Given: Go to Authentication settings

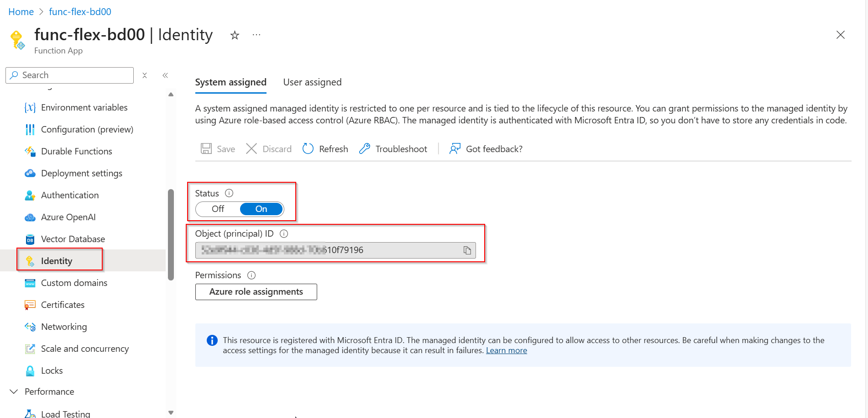Looking at the screenshot, I should pos(70,195).
